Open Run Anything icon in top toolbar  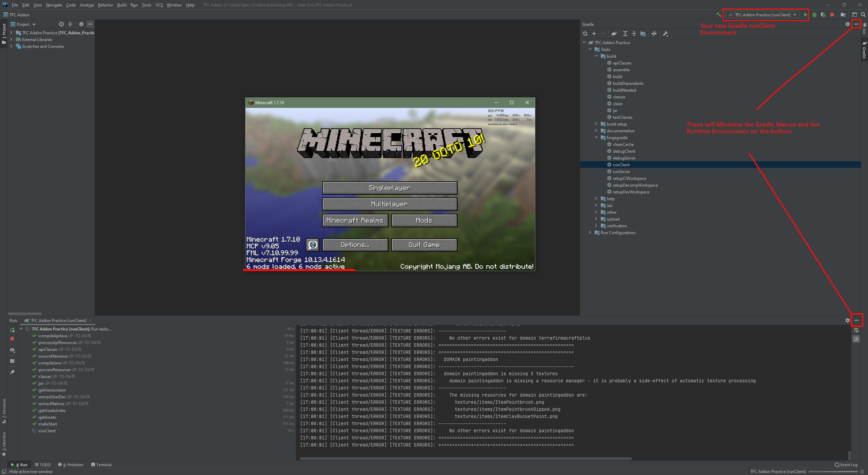coord(854,15)
